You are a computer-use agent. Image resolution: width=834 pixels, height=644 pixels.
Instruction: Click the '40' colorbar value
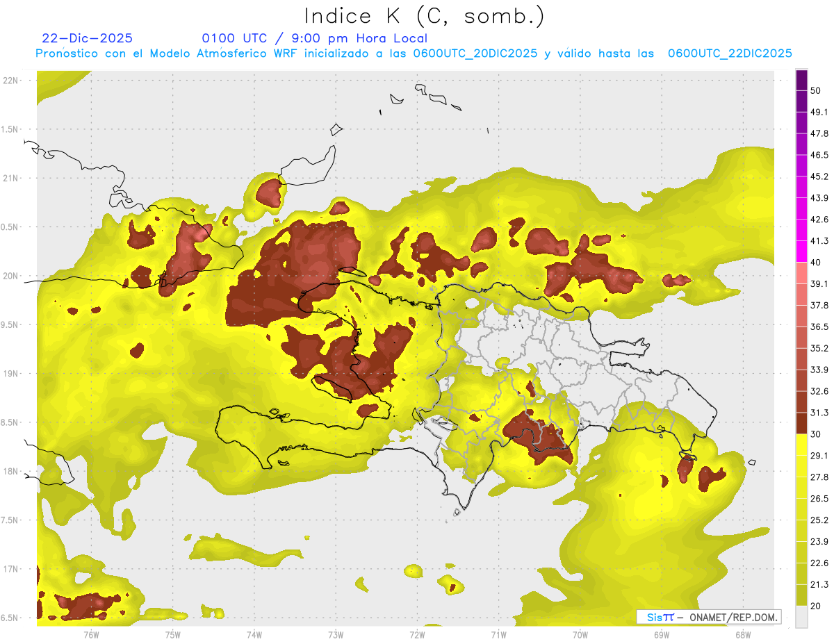(816, 263)
